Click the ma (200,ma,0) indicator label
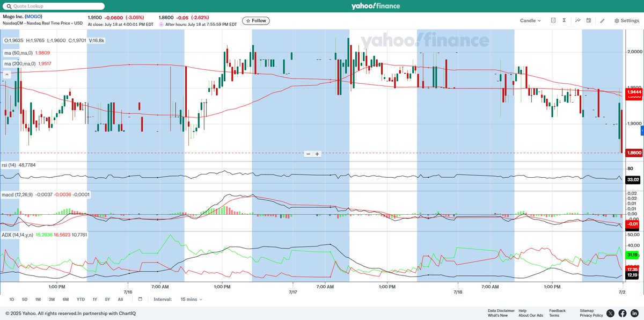Image resolution: width=644 pixels, height=320 pixels. click(20, 63)
